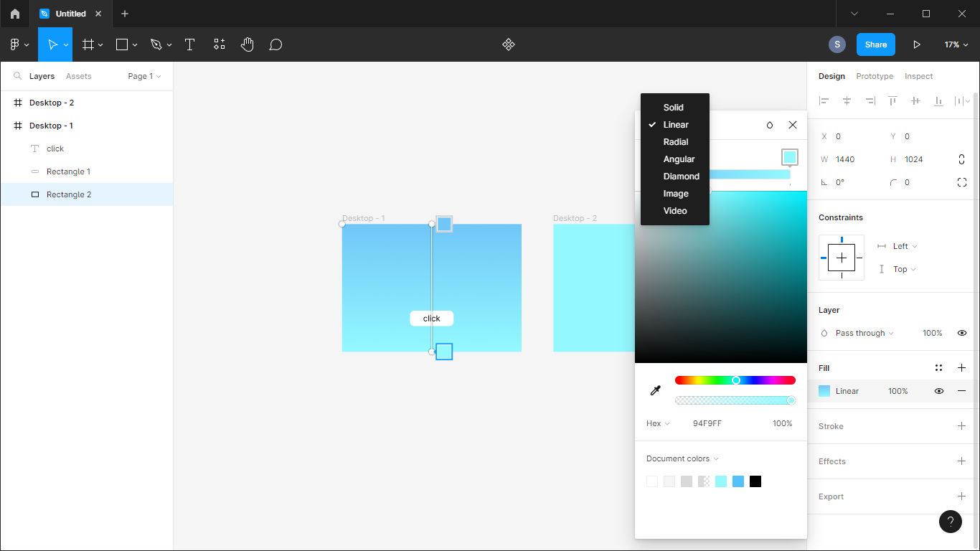Click the component actions icon in toolbar

coord(509,44)
